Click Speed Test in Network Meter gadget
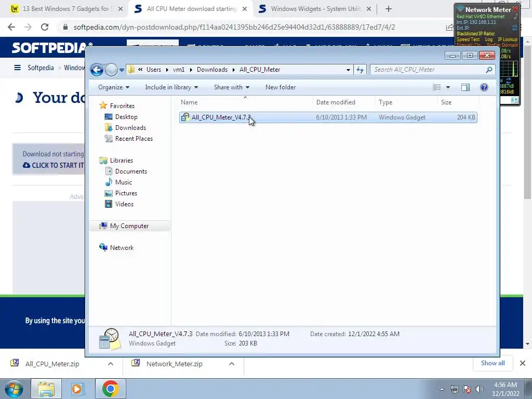532x399 pixels. click(468, 39)
